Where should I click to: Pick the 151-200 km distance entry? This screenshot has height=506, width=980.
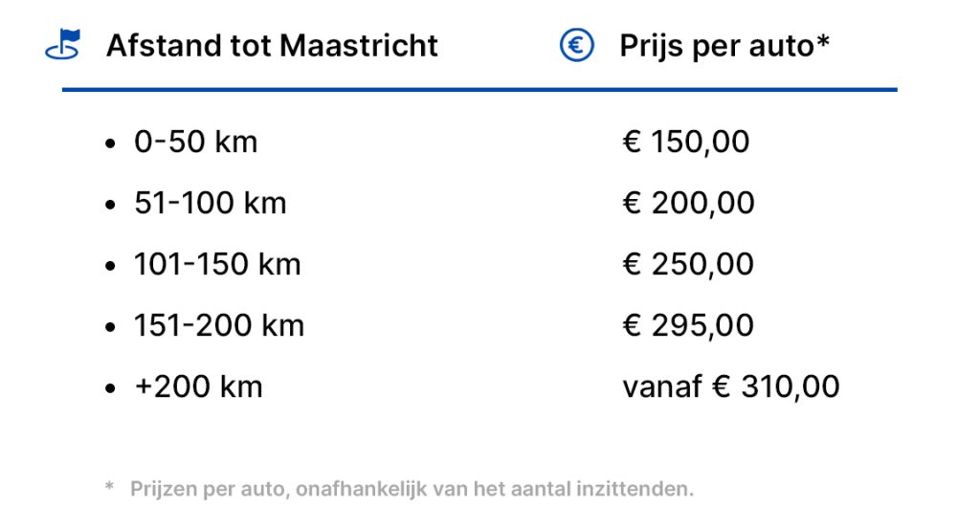pos(219,326)
